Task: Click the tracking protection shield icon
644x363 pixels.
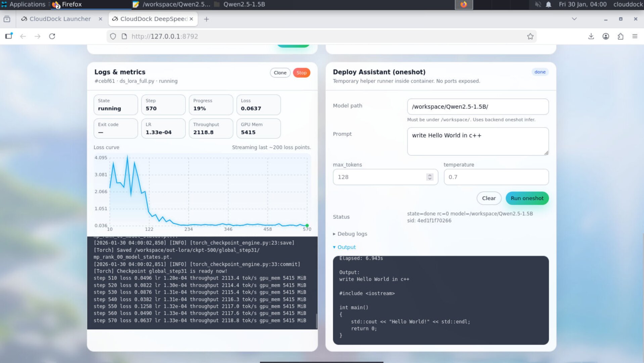Action: (113, 36)
